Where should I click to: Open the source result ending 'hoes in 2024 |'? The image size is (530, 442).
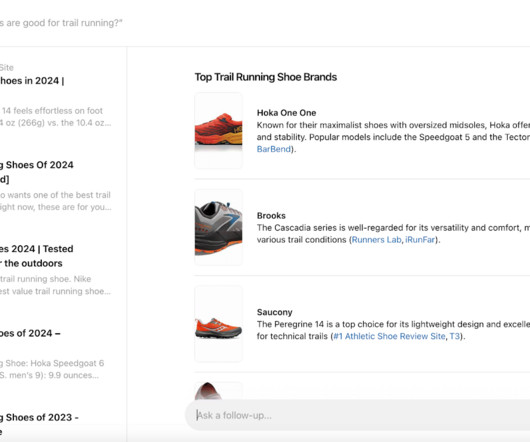[x=32, y=81]
